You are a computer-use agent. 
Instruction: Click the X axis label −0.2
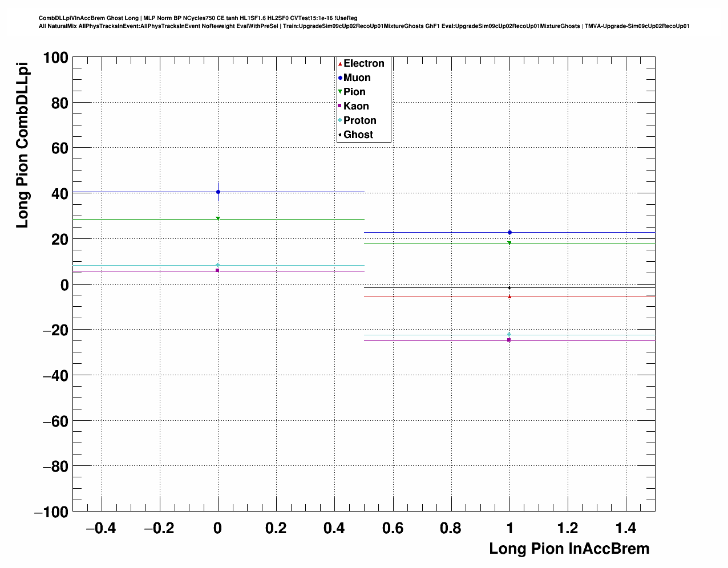[x=159, y=528]
